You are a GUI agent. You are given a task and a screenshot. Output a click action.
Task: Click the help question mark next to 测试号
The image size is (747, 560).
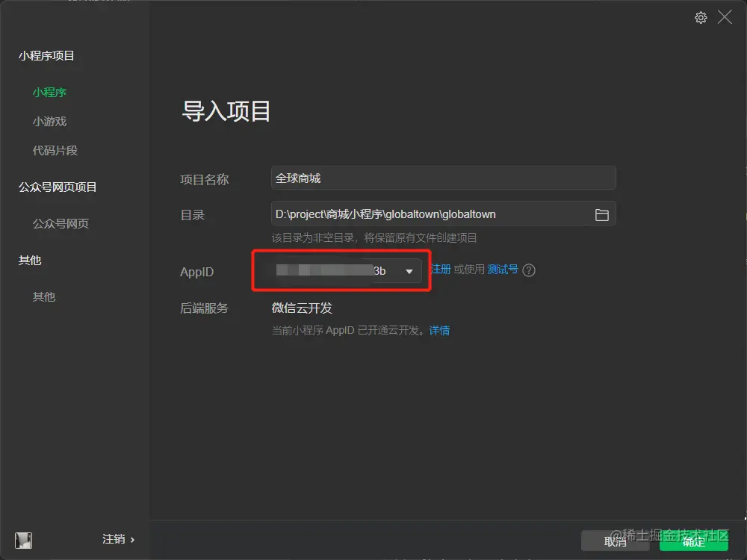pos(529,270)
